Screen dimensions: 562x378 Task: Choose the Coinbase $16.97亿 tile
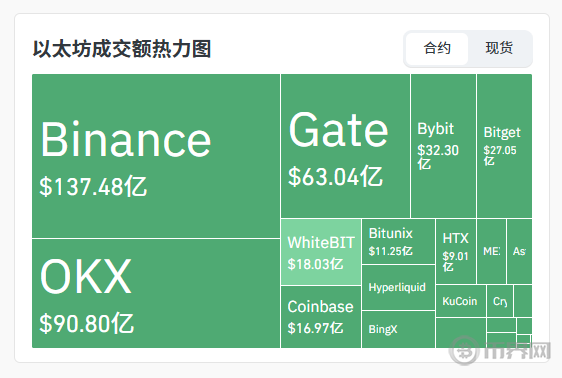pos(321,317)
